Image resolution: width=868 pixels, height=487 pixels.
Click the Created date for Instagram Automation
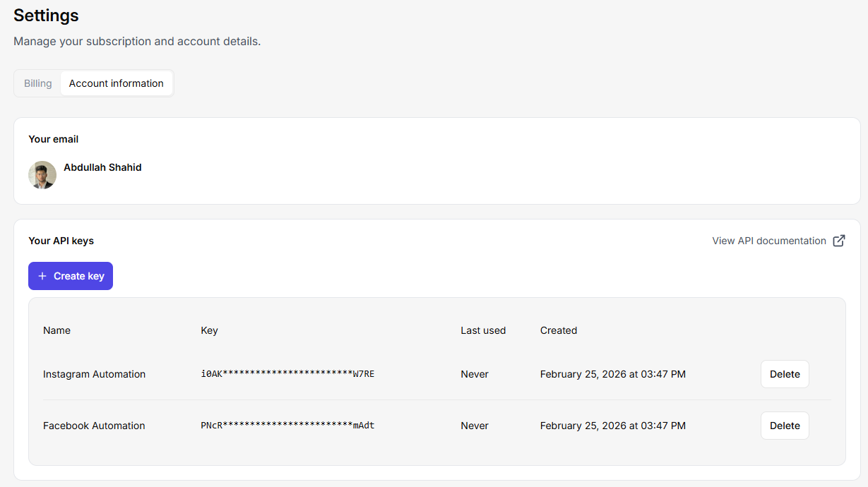click(612, 374)
